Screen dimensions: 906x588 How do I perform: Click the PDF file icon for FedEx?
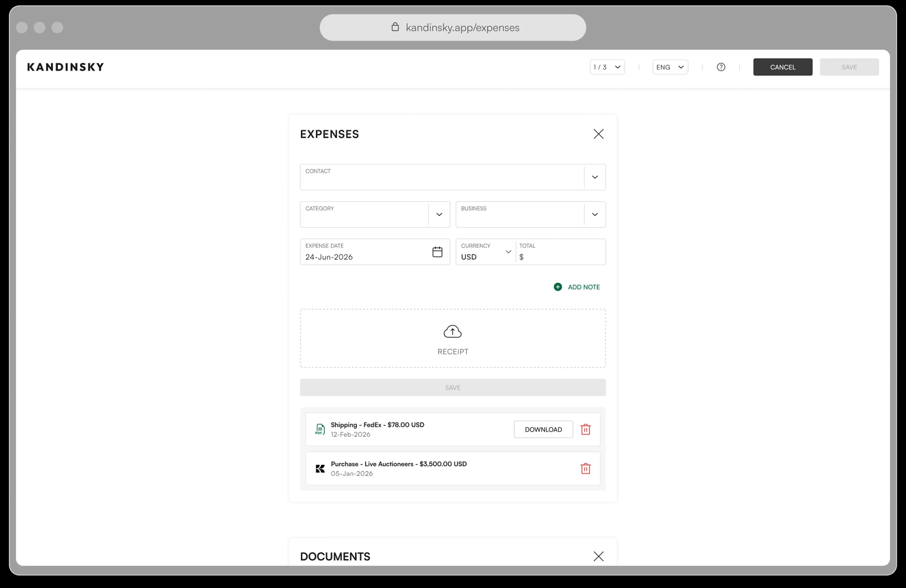[x=320, y=429]
